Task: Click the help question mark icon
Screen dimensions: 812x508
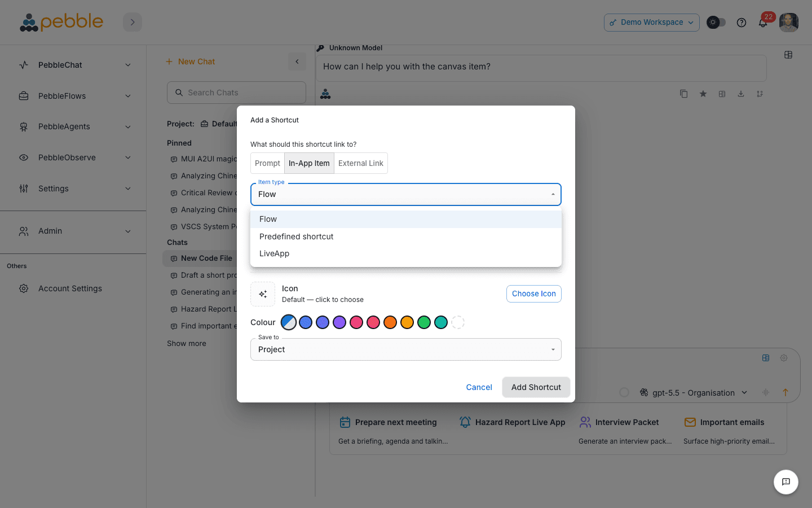Action: click(x=742, y=23)
